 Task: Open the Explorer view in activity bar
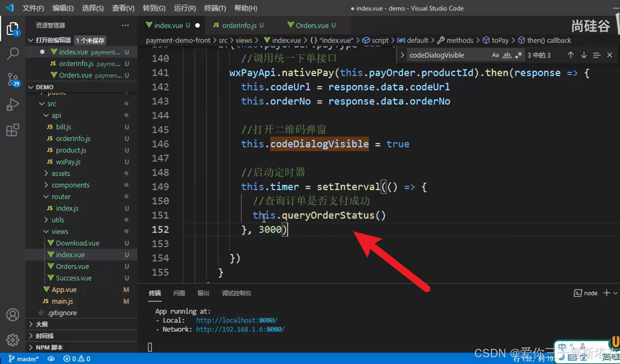pos(13,29)
